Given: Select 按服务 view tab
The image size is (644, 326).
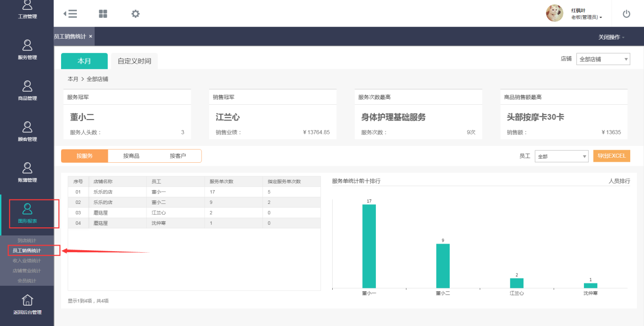Looking at the screenshot, I should coord(84,156).
